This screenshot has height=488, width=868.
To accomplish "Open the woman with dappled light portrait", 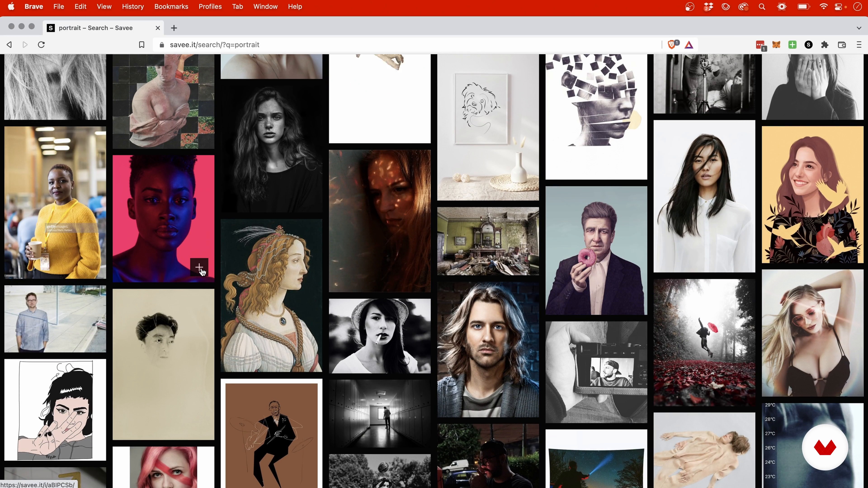I will (380, 221).
